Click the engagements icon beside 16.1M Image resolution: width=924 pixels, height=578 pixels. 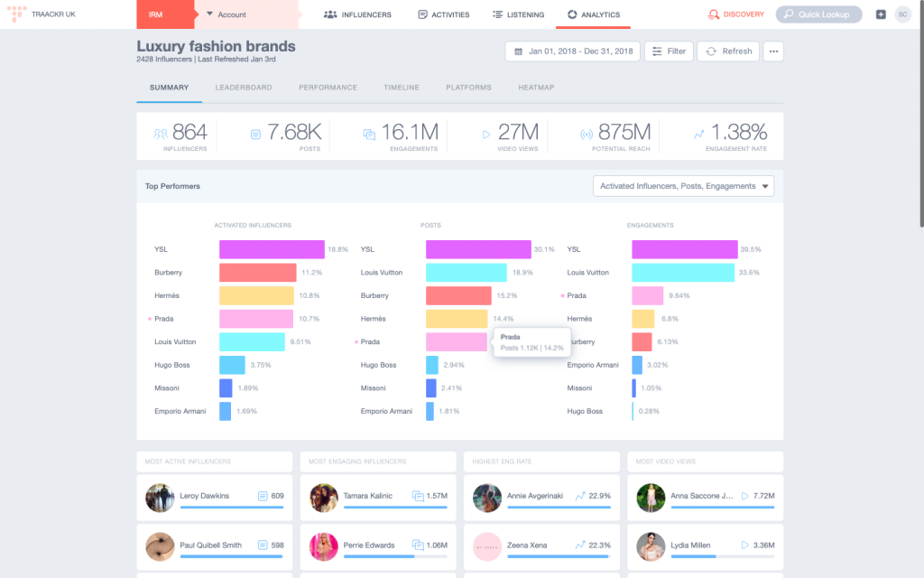pyautogui.click(x=369, y=135)
